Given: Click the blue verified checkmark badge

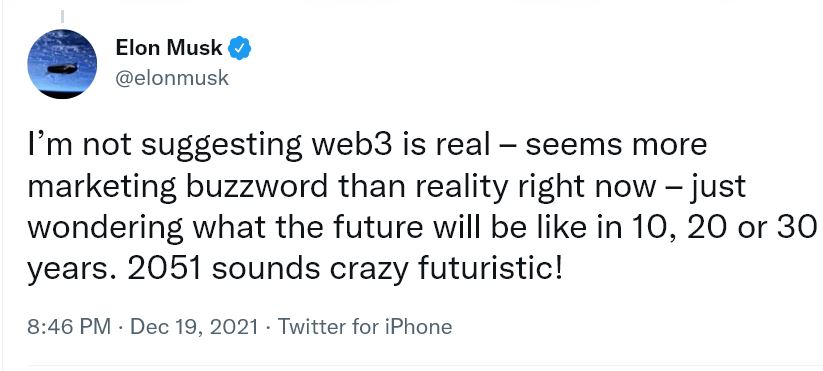Looking at the screenshot, I should click(x=240, y=49).
